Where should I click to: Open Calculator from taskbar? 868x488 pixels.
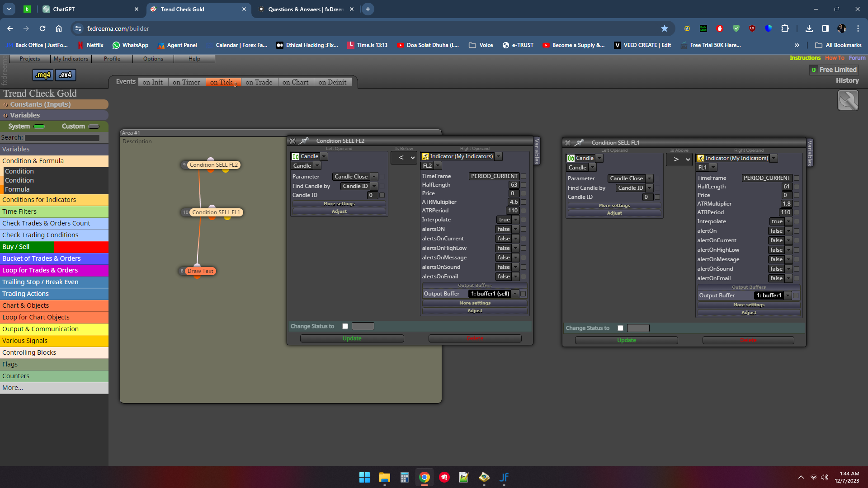405,477
